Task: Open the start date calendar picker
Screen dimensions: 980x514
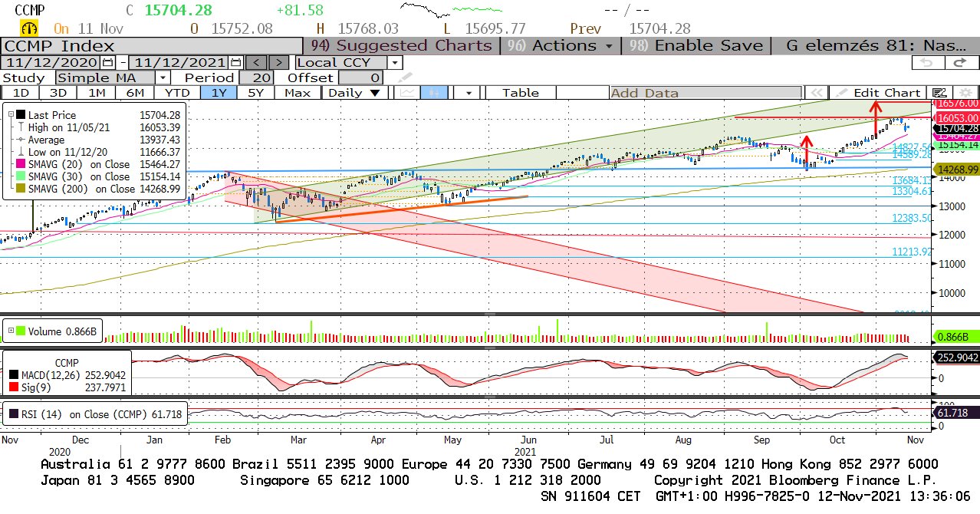Action: 107,62
